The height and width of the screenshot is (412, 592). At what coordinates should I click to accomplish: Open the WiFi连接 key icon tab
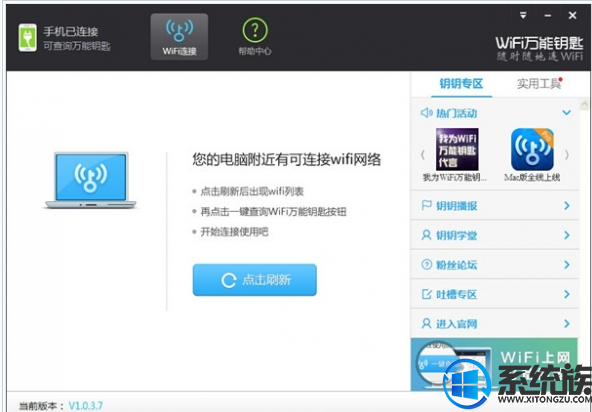click(x=179, y=37)
